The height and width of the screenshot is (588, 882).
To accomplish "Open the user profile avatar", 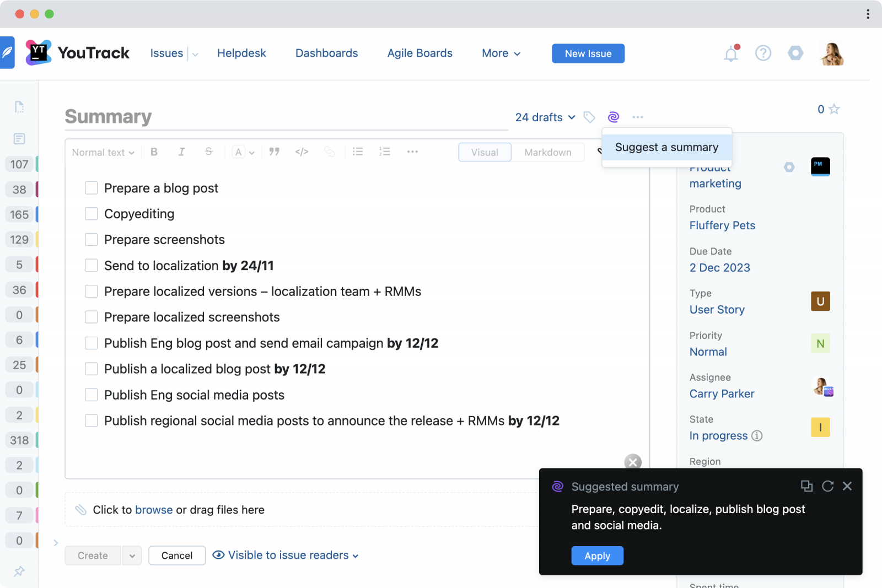I will pyautogui.click(x=832, y=53).
